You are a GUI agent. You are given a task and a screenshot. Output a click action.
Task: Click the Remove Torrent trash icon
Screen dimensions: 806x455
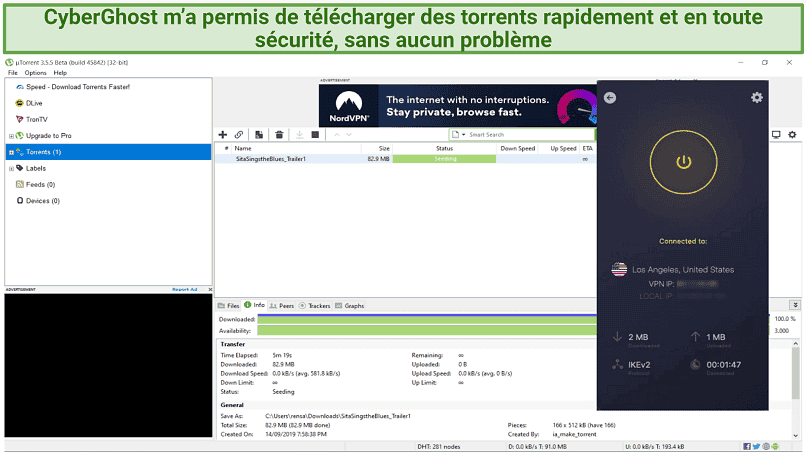click(x=279, y=135)
